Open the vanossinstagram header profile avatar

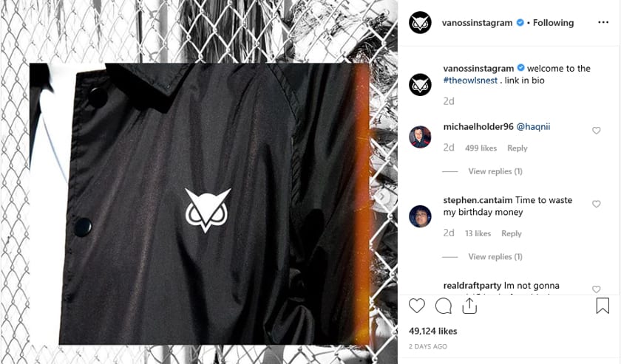click(x=420, y=23)
